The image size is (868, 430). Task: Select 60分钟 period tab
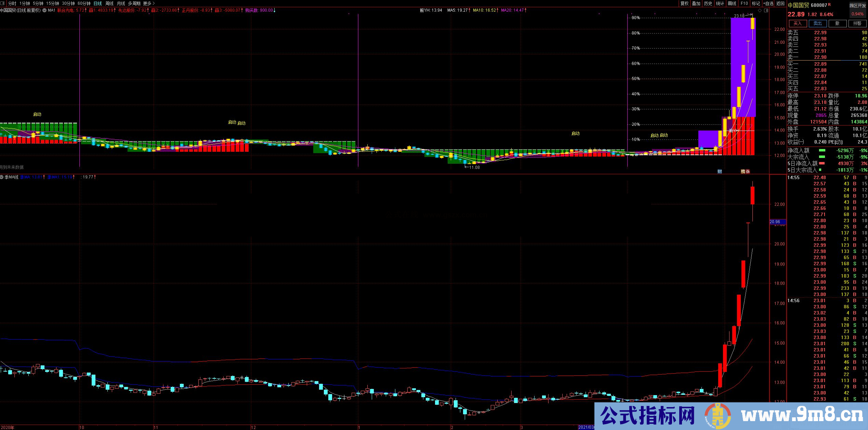click(84, 3)
